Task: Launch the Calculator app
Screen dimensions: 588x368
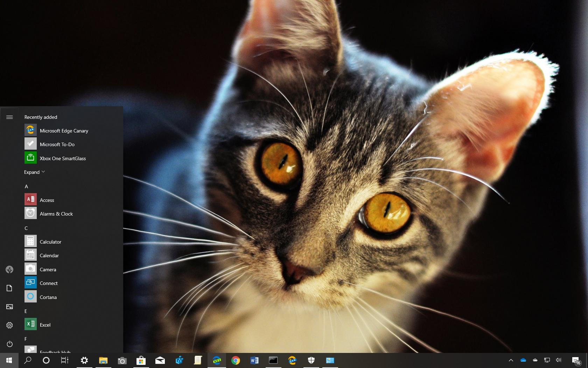Action: 50,241
